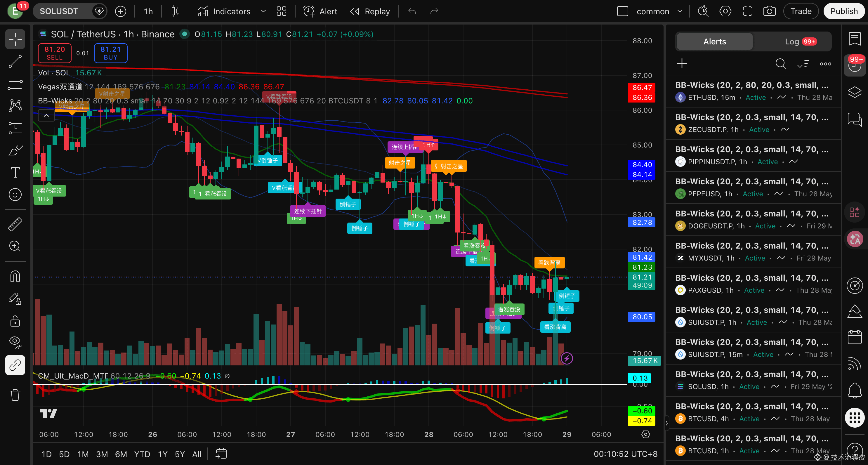Screen dimensions: 868x465
Task: Open the pattern drawing tools
Action: tap(15, 106)
